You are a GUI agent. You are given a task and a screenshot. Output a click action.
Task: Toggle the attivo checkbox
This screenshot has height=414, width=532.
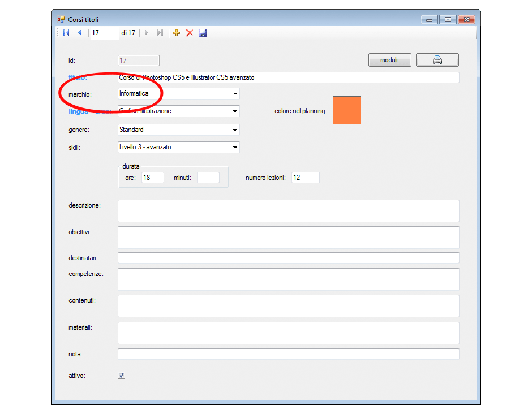pos(122,376)
